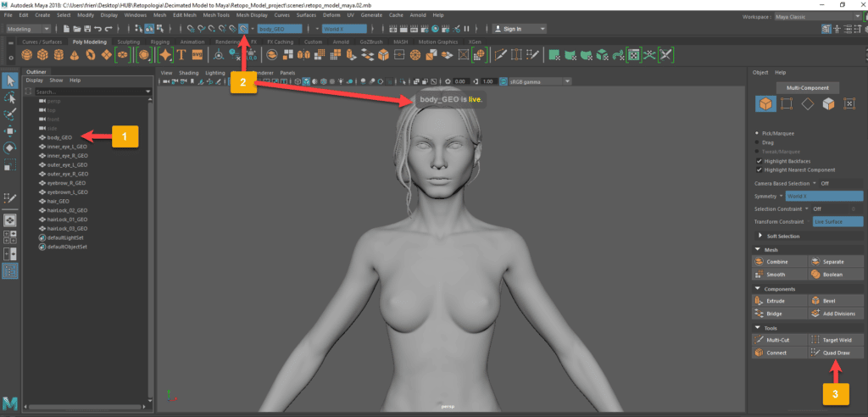Click the Multi-Cut tool
The width and height of the screenshot is (868, 417).
tap(777, 339)
